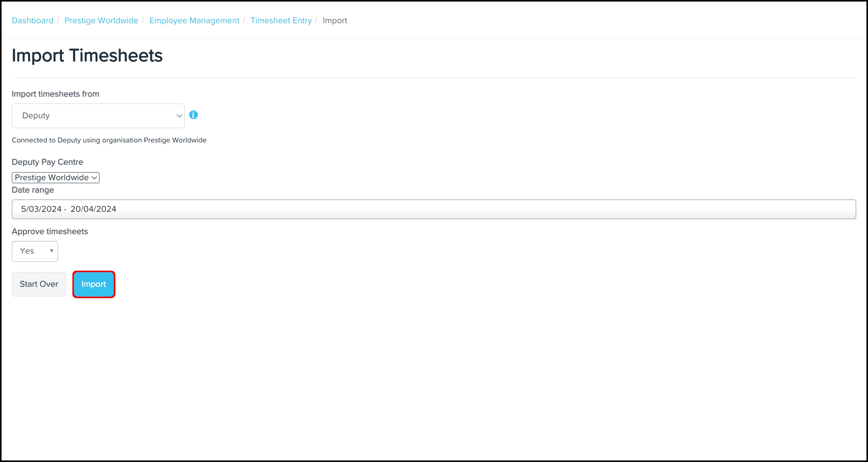Screen dimensions: 868x462
Task: Click the chevron arrow on the Deputy select box
Action: click(179, 116)
